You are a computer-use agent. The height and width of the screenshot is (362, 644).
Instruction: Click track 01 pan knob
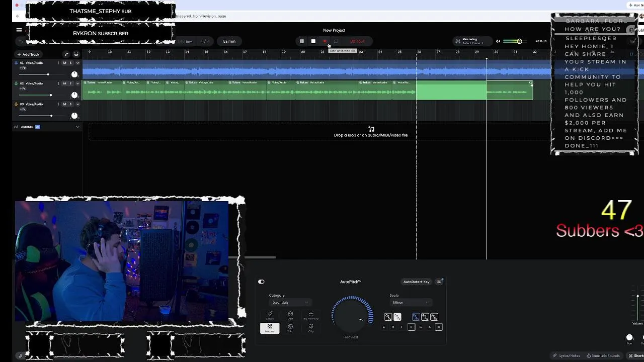coord(74,74)
